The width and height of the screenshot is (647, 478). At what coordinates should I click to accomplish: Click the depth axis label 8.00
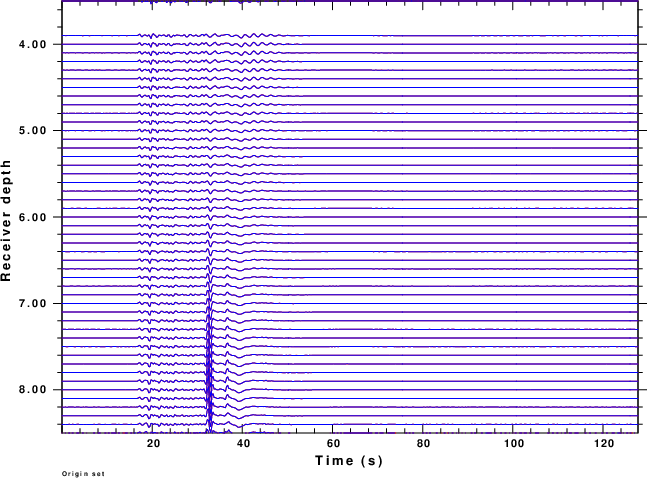33,390
